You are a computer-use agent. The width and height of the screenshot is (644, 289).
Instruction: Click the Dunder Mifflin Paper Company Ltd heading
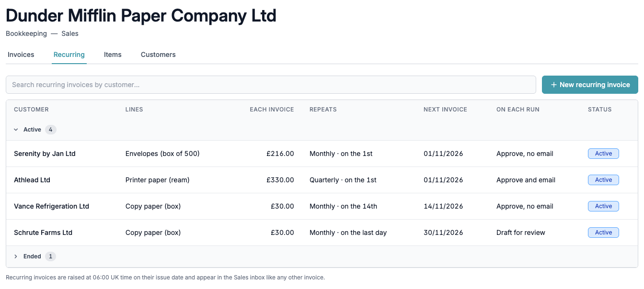141,16
